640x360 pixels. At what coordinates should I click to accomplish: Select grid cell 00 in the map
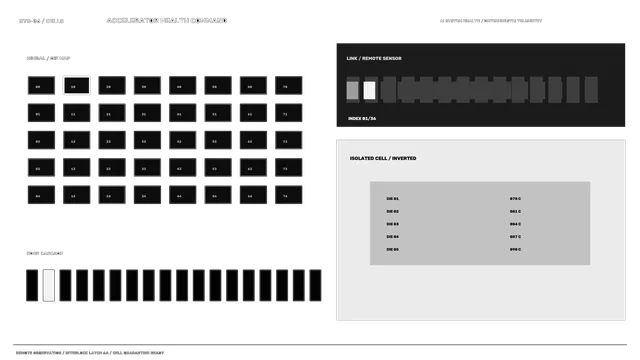point(41,86)
